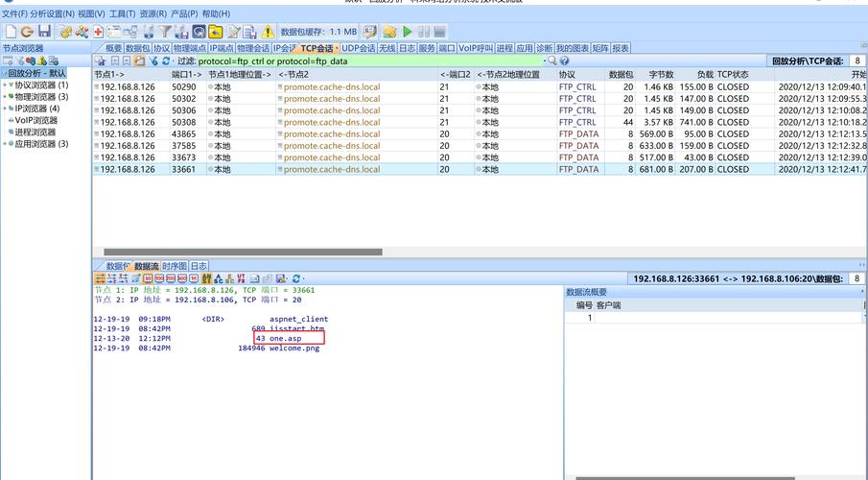Click the 1K display limit icon
Image resolution: width=868 pixels, height=480 pixels.
194,278
